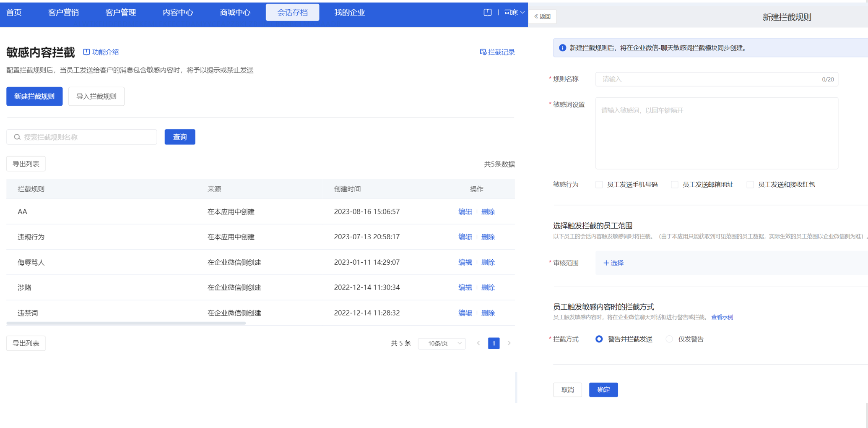Click the info icon in blue notice
868x428 pixels.
(562, 48)
